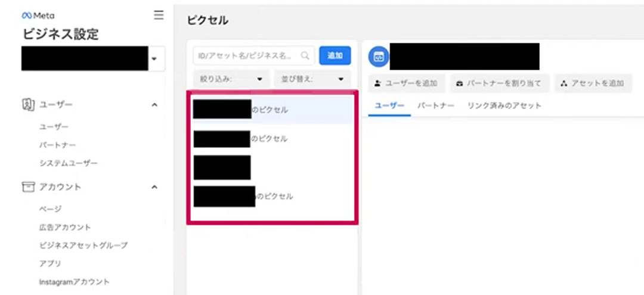
Task: Focus the ID/アセット名 search field
Action: pyautogui.click(x=246, y=56)
